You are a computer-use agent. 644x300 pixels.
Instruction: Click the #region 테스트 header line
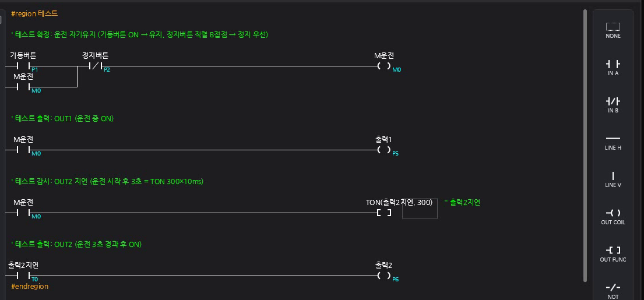34,13
